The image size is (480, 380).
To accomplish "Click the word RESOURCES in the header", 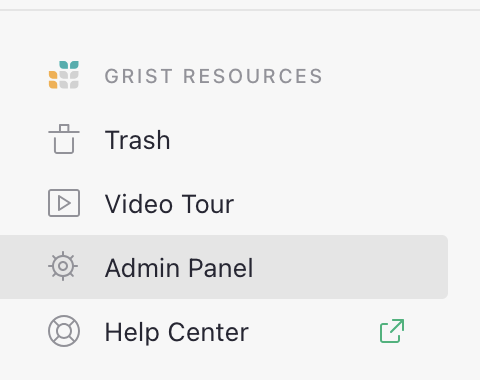I will coord(253,76).
